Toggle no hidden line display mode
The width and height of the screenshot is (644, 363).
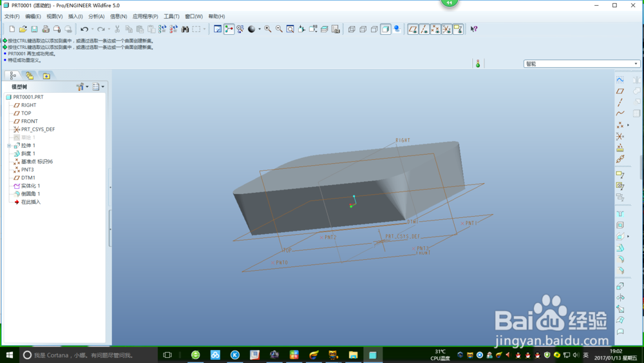(374, 29)
